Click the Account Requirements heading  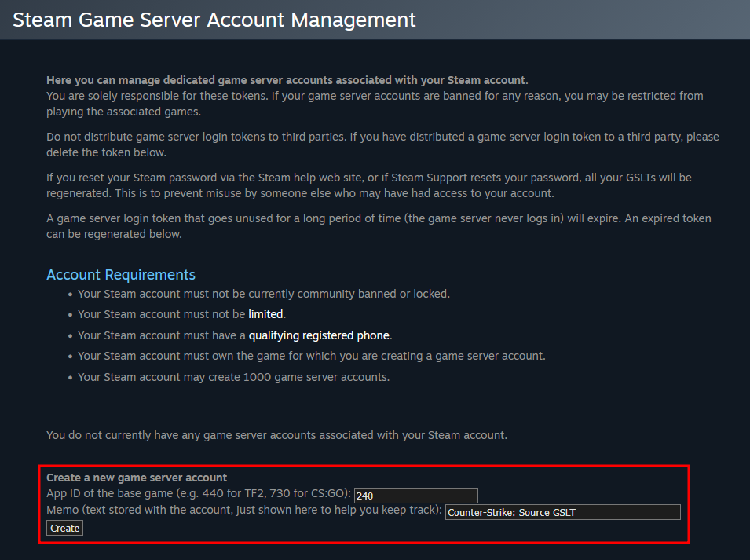121,275
